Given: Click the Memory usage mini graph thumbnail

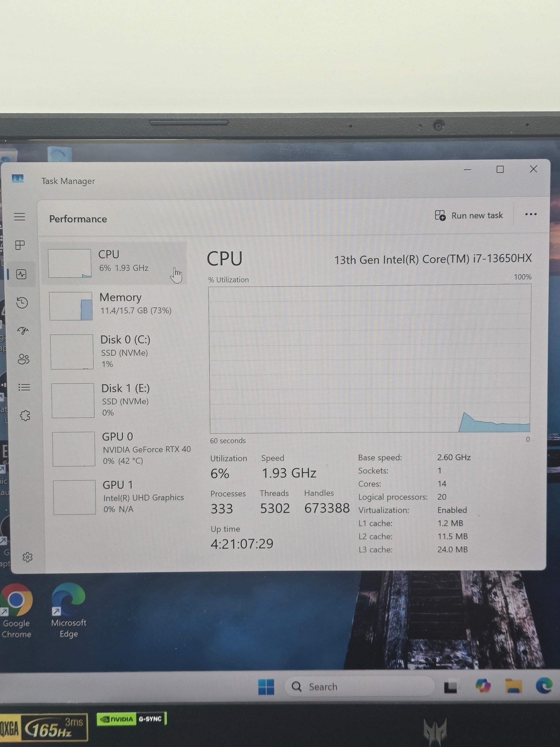Looking at the screenshot, I should [x=71, y=306].
